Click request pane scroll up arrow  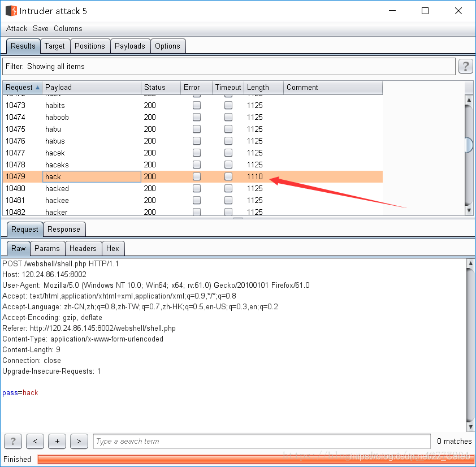point(470,263)
